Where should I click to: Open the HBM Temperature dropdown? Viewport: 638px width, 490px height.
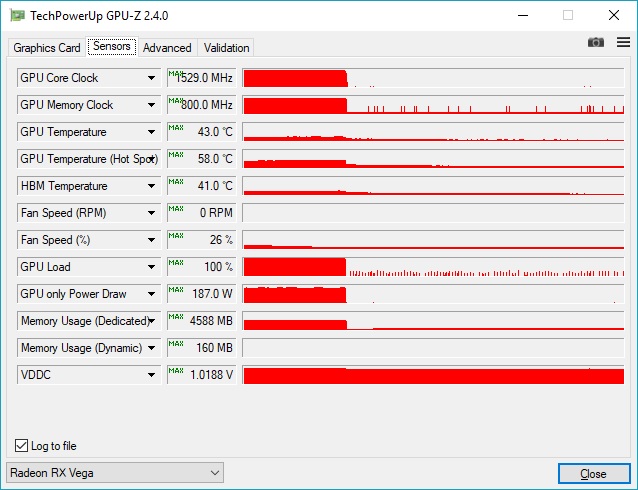[151, 186]
